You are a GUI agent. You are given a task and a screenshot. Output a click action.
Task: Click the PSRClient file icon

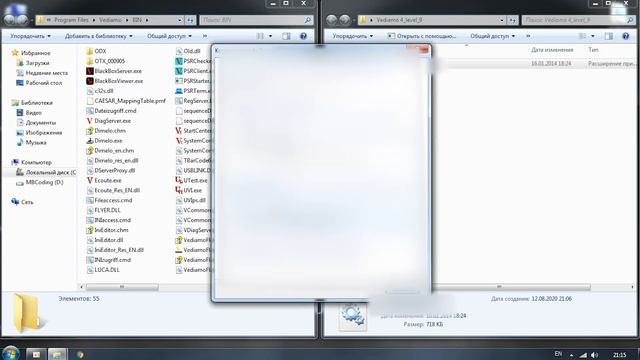[179, 71]
